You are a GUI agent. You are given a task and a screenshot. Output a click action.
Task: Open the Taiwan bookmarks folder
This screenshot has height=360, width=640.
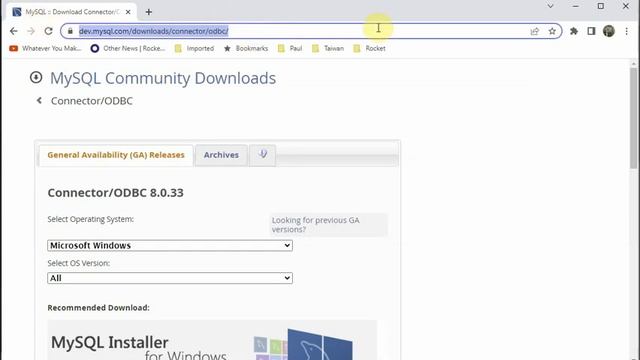pos(328,48)
